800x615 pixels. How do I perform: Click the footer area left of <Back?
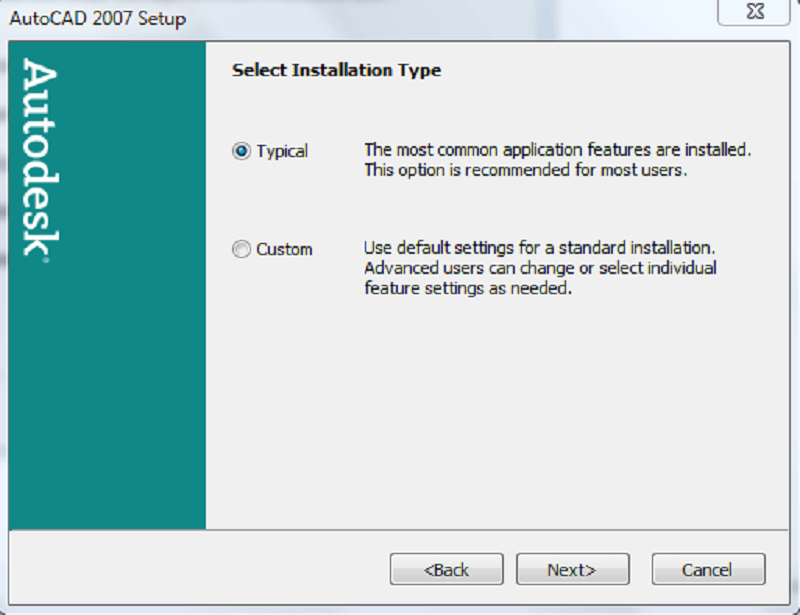click(x=200, y=569)
